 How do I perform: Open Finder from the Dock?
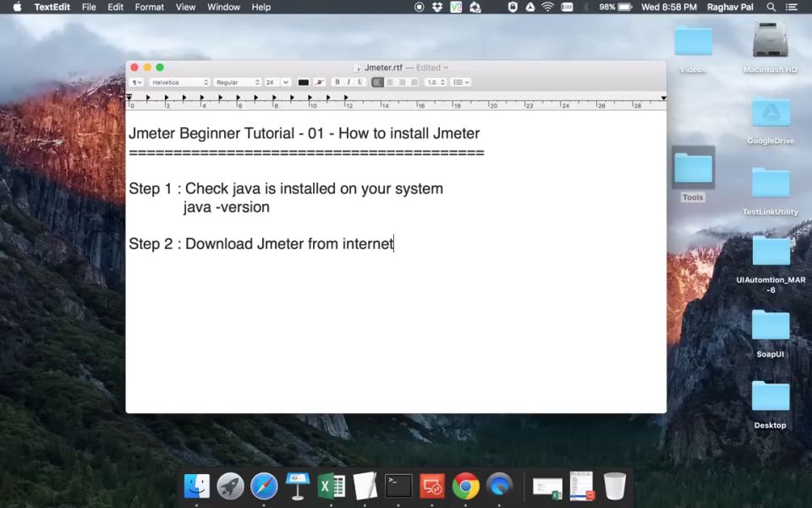(197, 486)
